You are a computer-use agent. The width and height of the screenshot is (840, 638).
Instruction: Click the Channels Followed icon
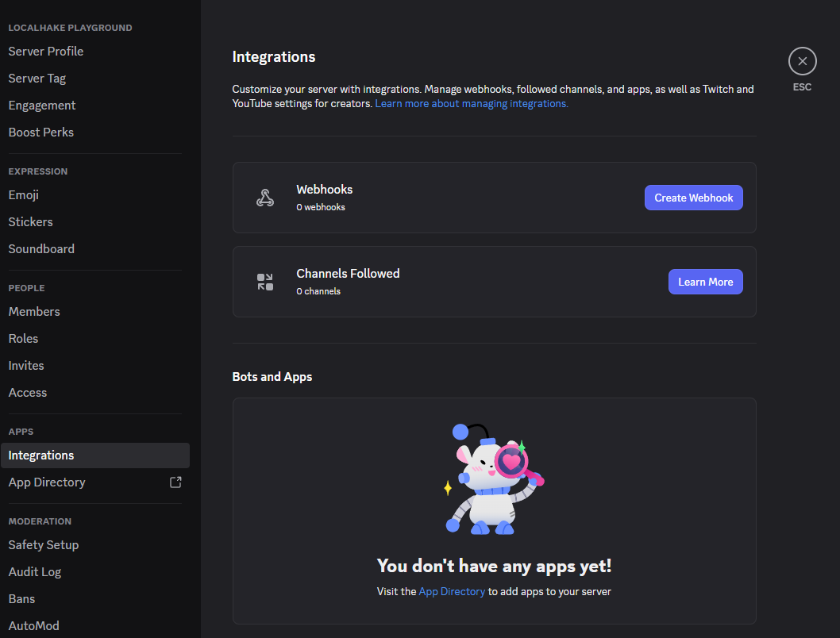264,281
